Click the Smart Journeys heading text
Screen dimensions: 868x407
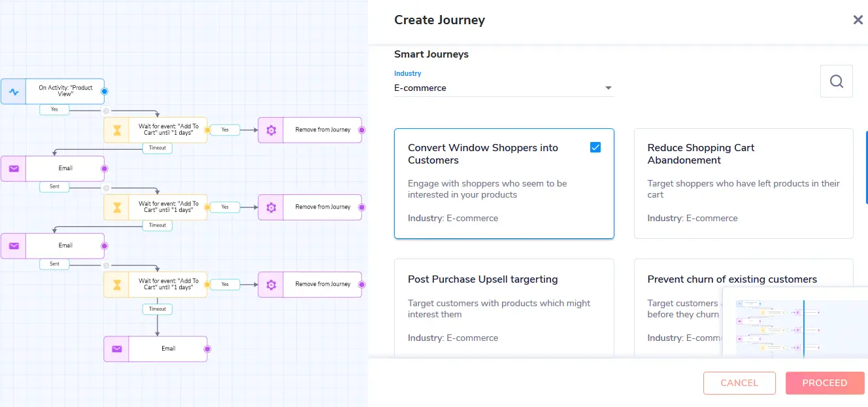[x=431, y=54]
